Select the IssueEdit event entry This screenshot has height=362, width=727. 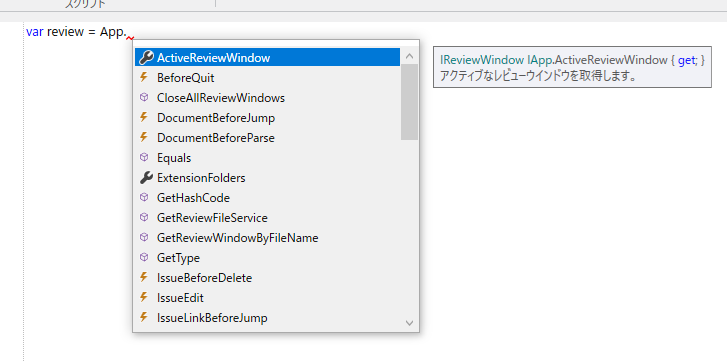(268, 298)
